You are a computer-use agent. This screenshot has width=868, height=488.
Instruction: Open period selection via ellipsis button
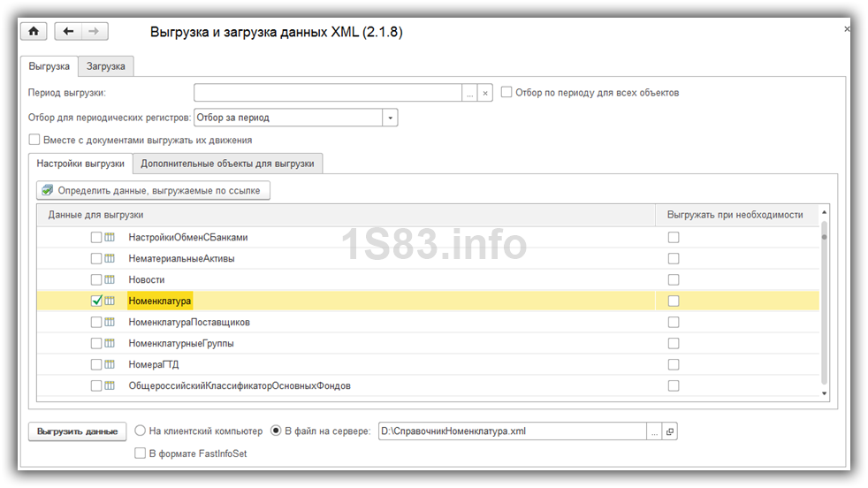pos(470,93)
